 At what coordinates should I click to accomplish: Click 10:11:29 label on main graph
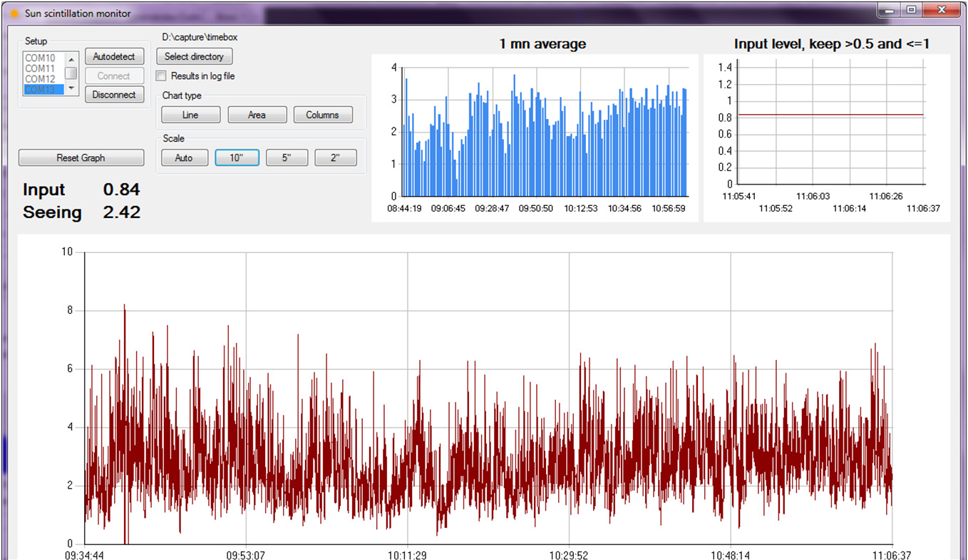pyautogui.click(x=407, y=555)
